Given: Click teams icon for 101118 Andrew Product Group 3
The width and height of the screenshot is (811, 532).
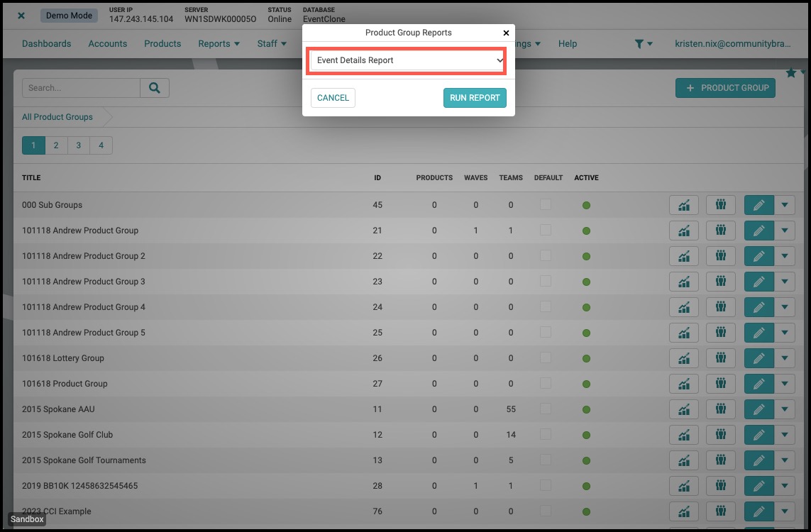Looking at the screenshot, I should point(720,282).
